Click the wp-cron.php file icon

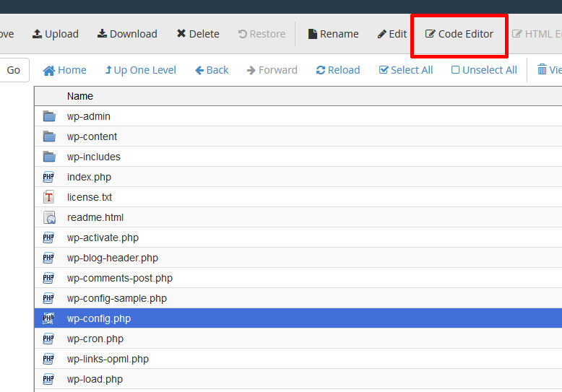48,339
